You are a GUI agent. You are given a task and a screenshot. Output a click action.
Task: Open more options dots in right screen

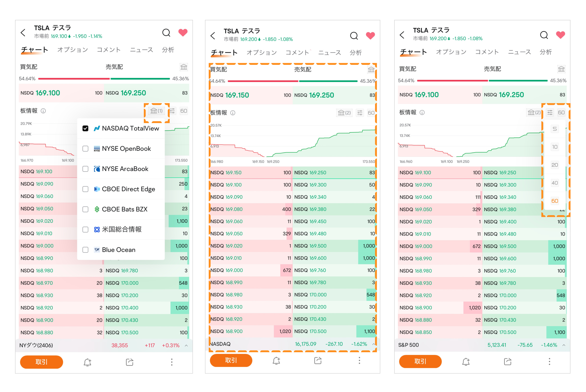click(x=549, y=362)
